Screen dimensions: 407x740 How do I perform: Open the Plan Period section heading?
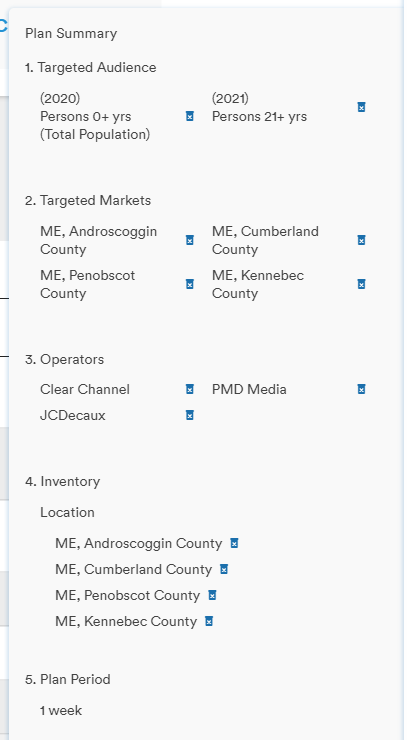[x=68, y=680]
